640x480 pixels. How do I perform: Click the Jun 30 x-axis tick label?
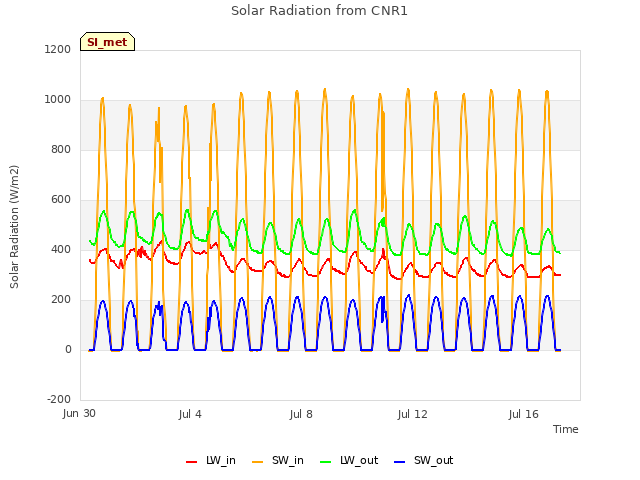79,413
